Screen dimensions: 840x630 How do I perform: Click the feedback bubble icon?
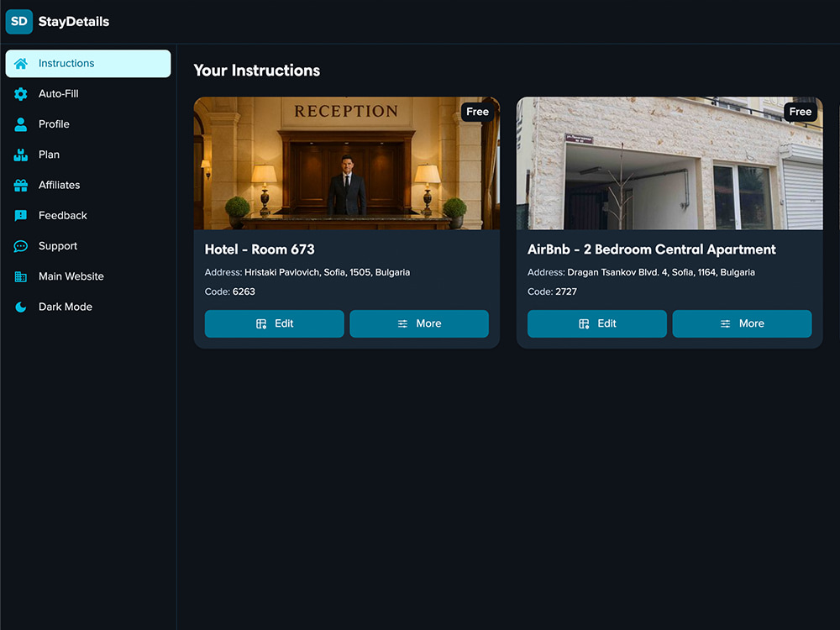21,215
